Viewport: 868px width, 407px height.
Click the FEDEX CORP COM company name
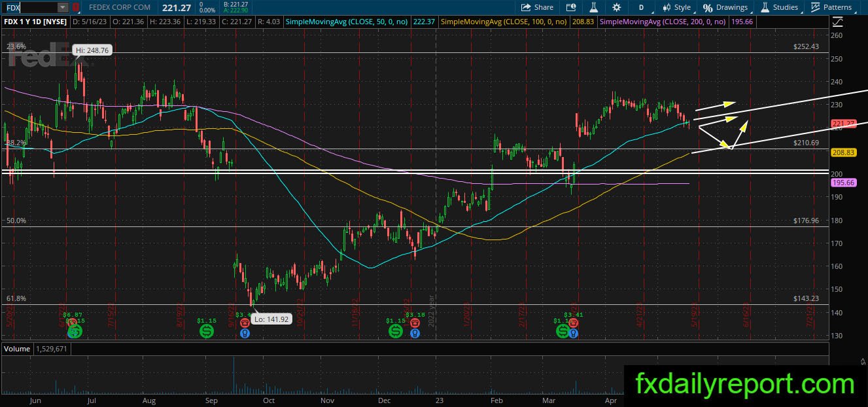(x=120, y=7)
